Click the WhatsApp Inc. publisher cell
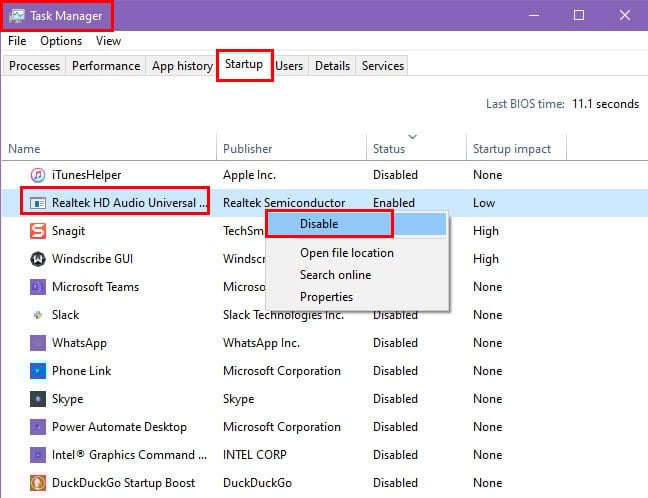 click(x=261, y=343)
